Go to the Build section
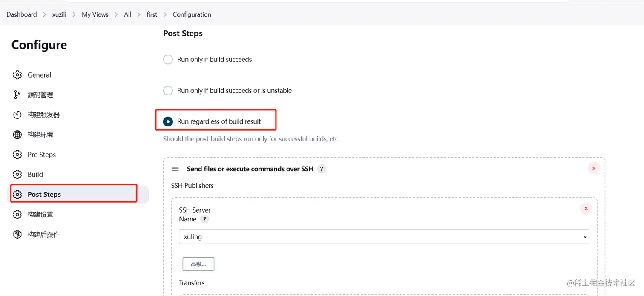Image resolution: width=644 pixels, height=296 pixels. pos(35,175)
